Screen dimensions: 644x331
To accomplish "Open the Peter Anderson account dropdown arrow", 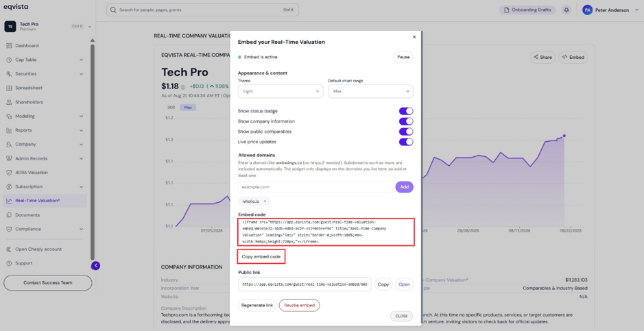I will pos(636,10).
